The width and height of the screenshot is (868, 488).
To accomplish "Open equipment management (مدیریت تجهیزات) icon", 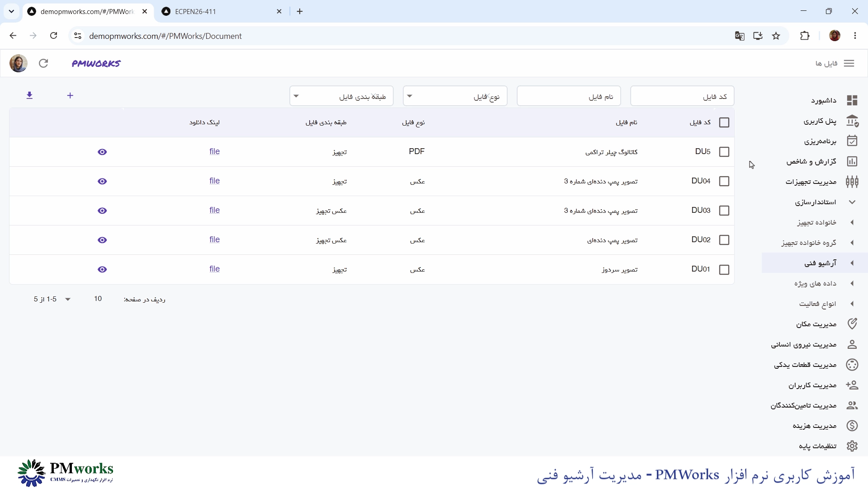I will pos(852,182).
